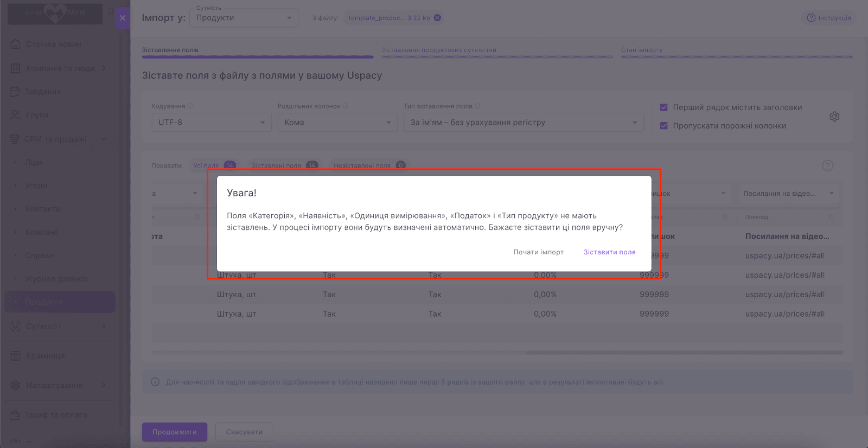Open the Роздільник колонок Кома dropdown

coord(337,123)
